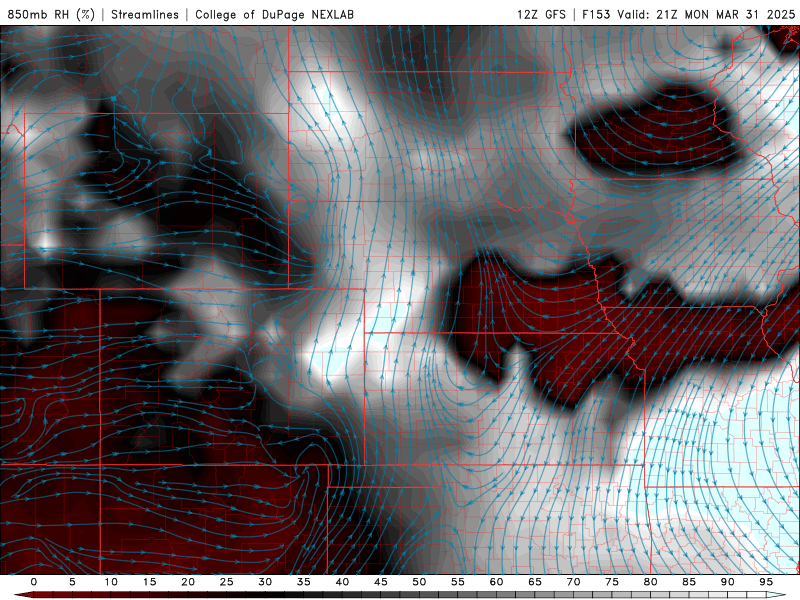Click the "12Z GFS" model run label
Image resolution: width=800 pixels, height=600 pixels.
[x=541, y=14]
